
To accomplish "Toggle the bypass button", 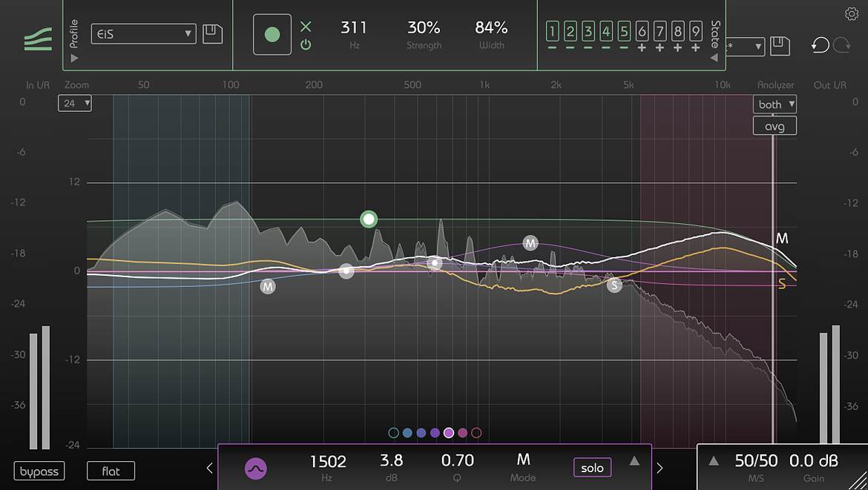I will pyautogui.click(x=39, y=471).
